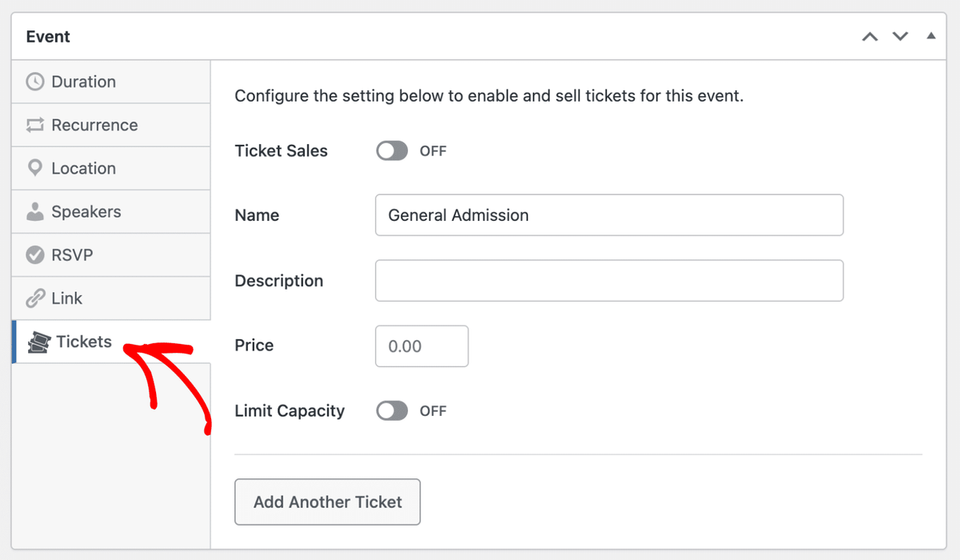Click the empty Description field
The image size is (960, 560).
[610, 281]
